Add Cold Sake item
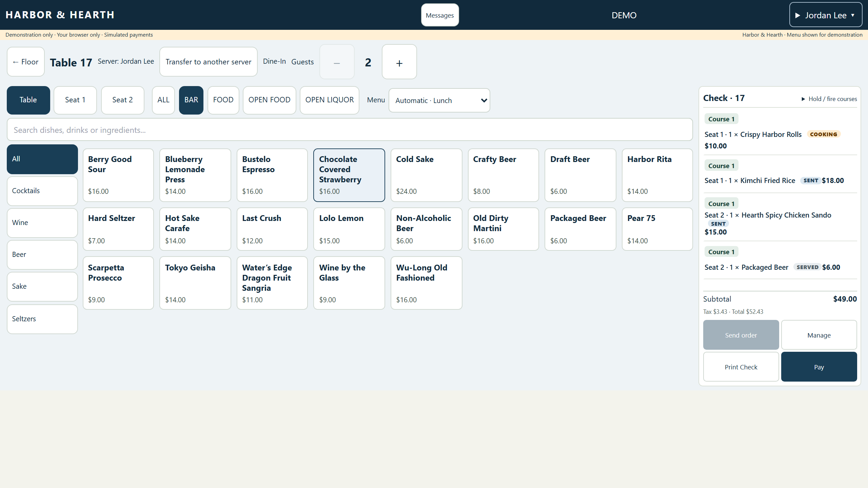868x488 pixels. [427, 175]
